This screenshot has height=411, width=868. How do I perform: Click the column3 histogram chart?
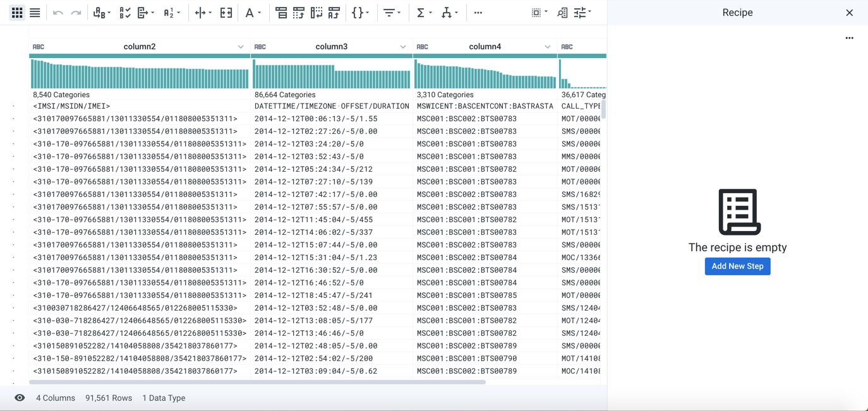332,74
